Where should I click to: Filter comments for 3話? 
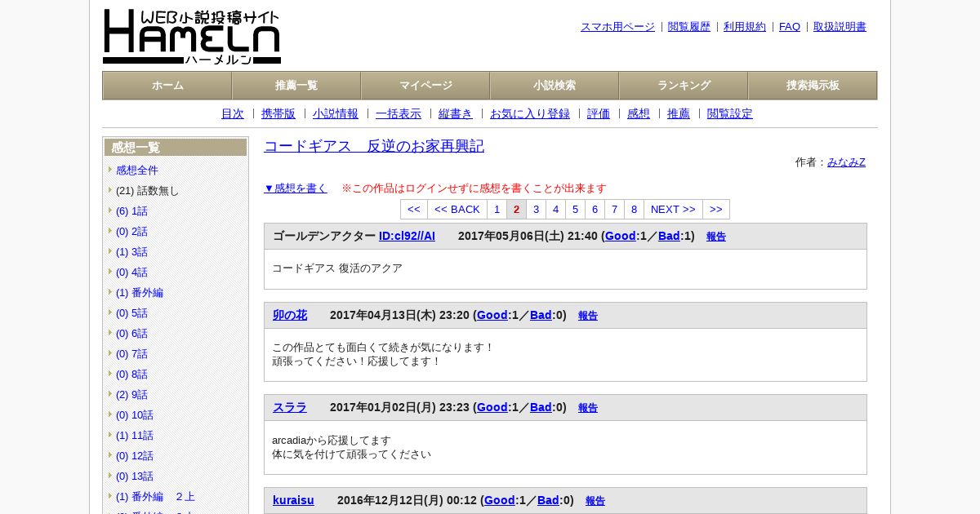coord(131,252)
